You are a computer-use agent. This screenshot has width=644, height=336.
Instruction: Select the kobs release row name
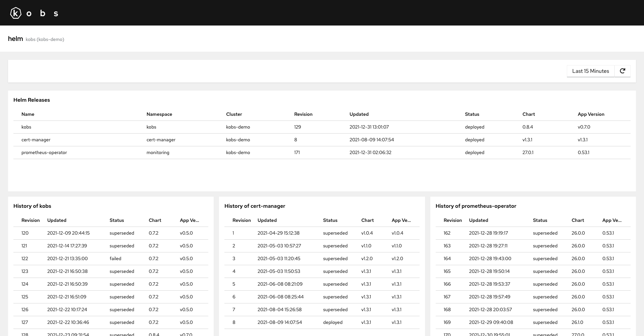[26, 127]
